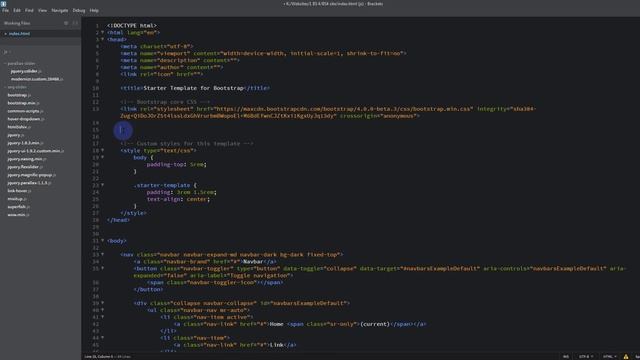Open the js project folder dropdown

tap(6, 52)
